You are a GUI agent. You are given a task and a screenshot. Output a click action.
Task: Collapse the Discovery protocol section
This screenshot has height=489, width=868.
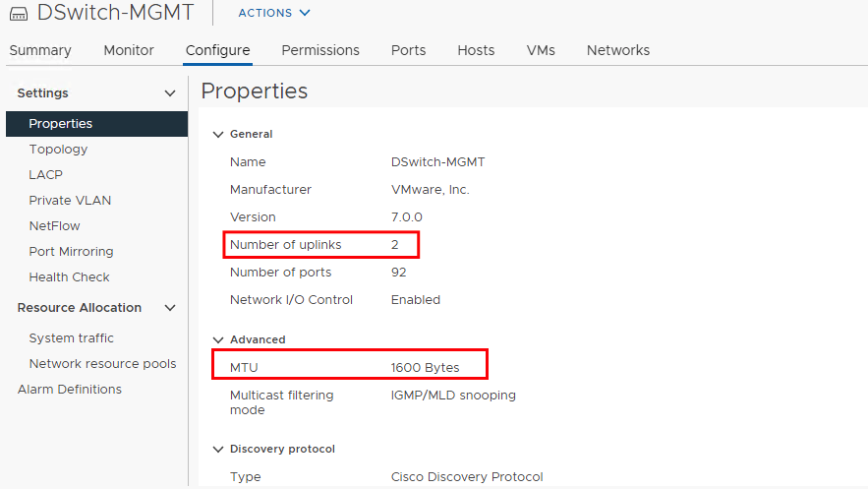click(x=217, y=449)
